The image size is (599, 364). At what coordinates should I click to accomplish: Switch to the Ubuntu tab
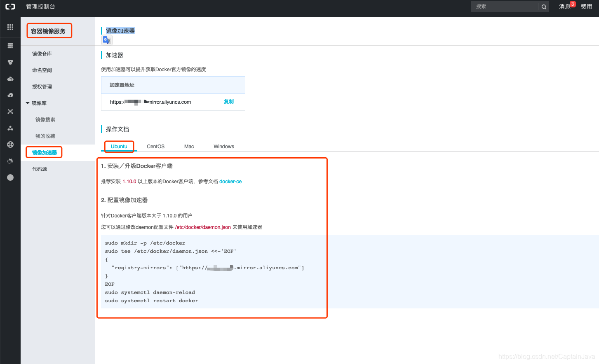pos(119,147)
